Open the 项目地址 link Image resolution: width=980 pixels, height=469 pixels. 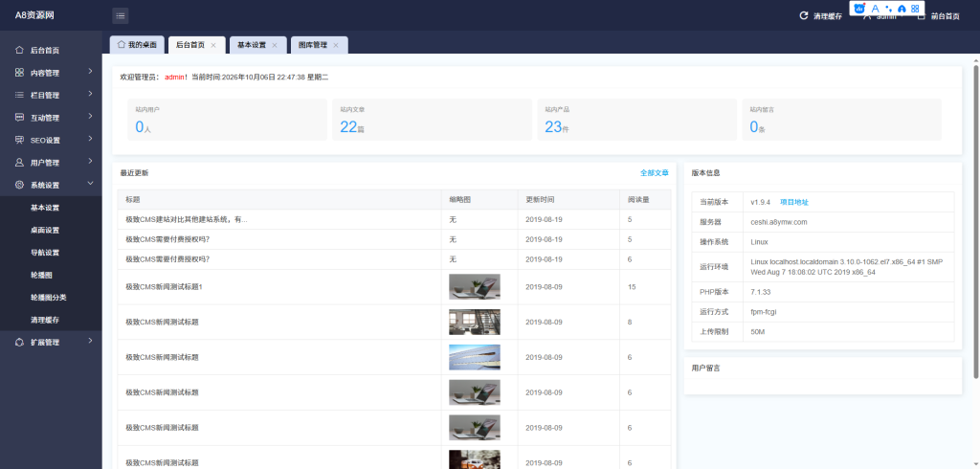pyautogui.click(x=793, y=202)
